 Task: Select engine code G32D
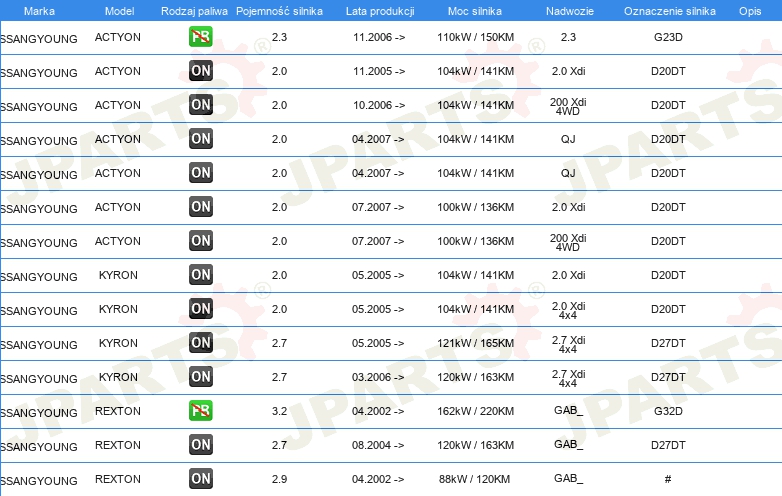pyautogui.click(x=668, y=411)
